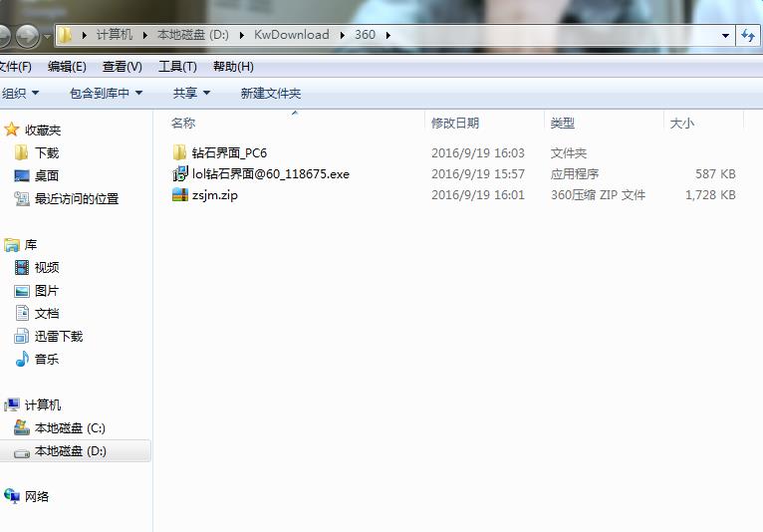Screen dimensions: 763x532
Task: Expand breadcrumb arrow after KwDownload
Action: click(342, 35)
